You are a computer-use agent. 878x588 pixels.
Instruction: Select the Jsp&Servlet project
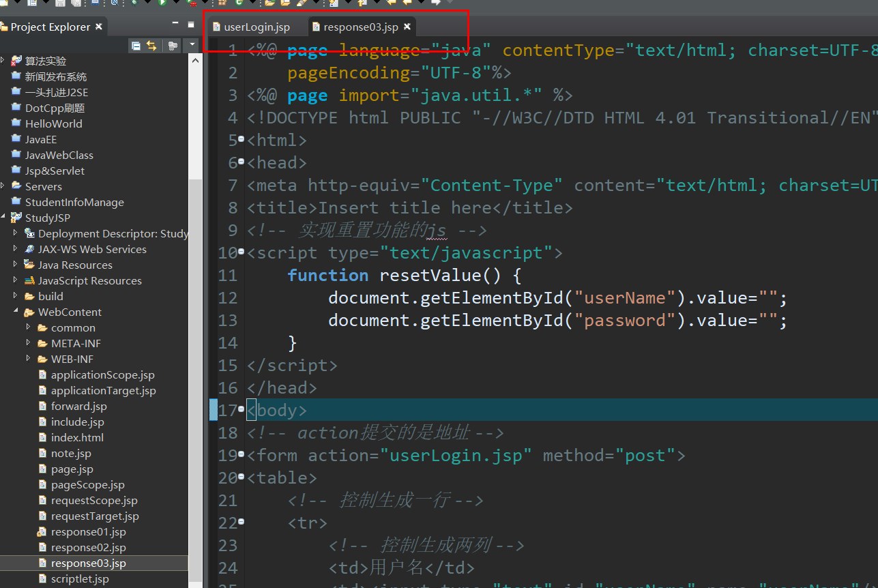55,171
